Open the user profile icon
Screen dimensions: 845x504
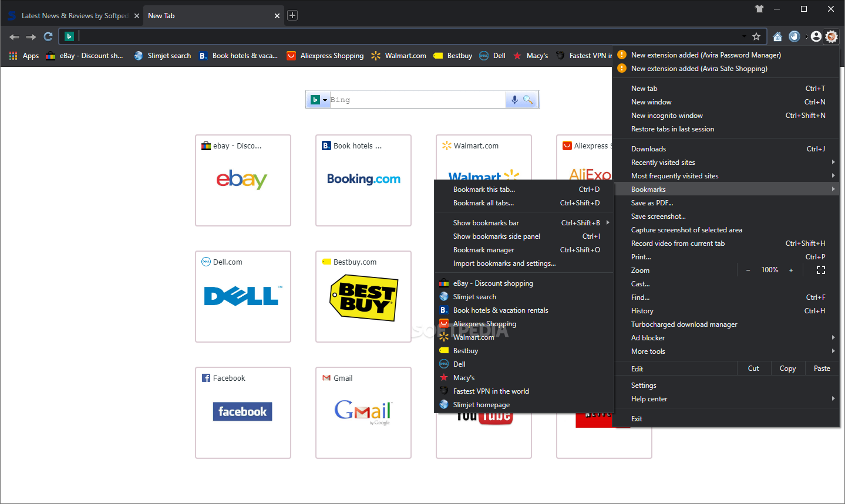coord(816,36)
